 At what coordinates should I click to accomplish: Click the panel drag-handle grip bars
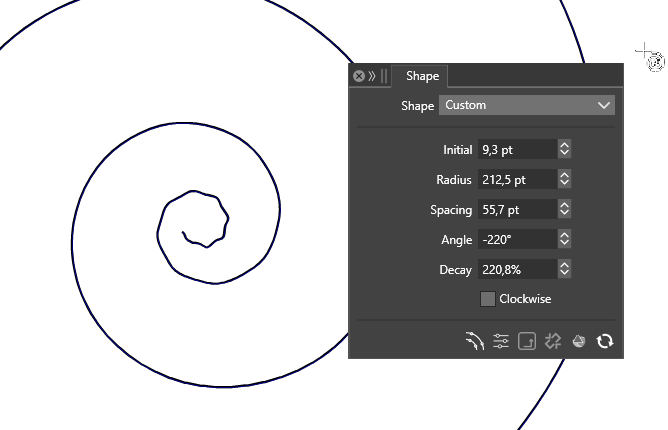(x=384, y=76)
